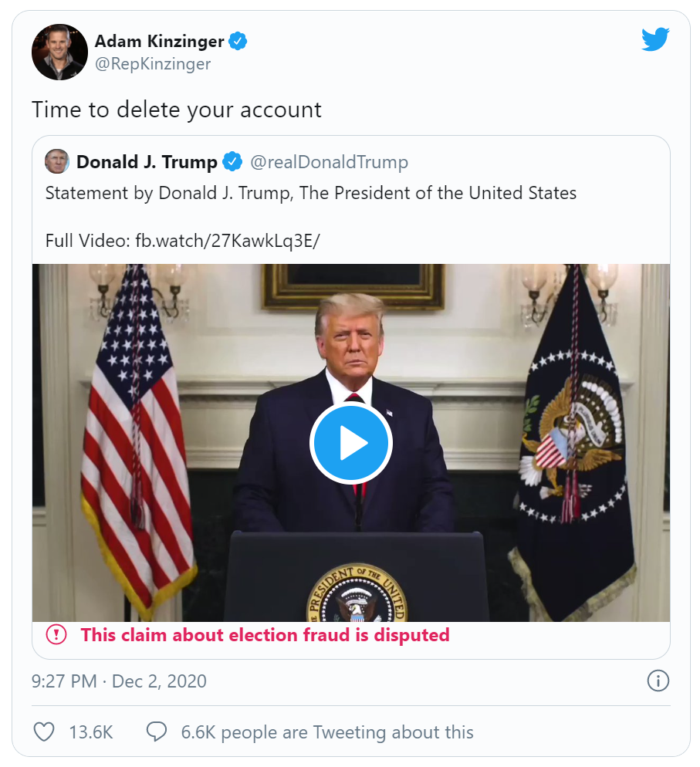Click the Twitter bird logo
Viewport: 700px width, 767px height.
point(655,40)
